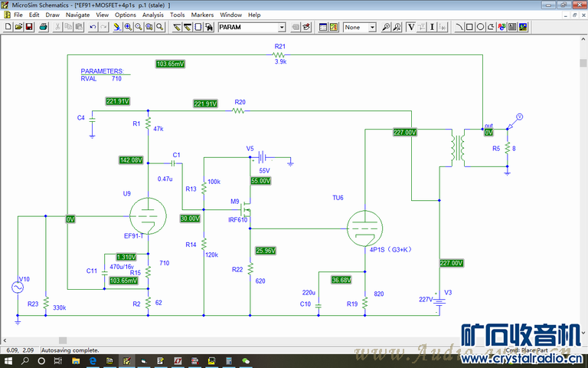Click the Windows Start button
This screenshot has width=588, height=368.
(9, 360)
